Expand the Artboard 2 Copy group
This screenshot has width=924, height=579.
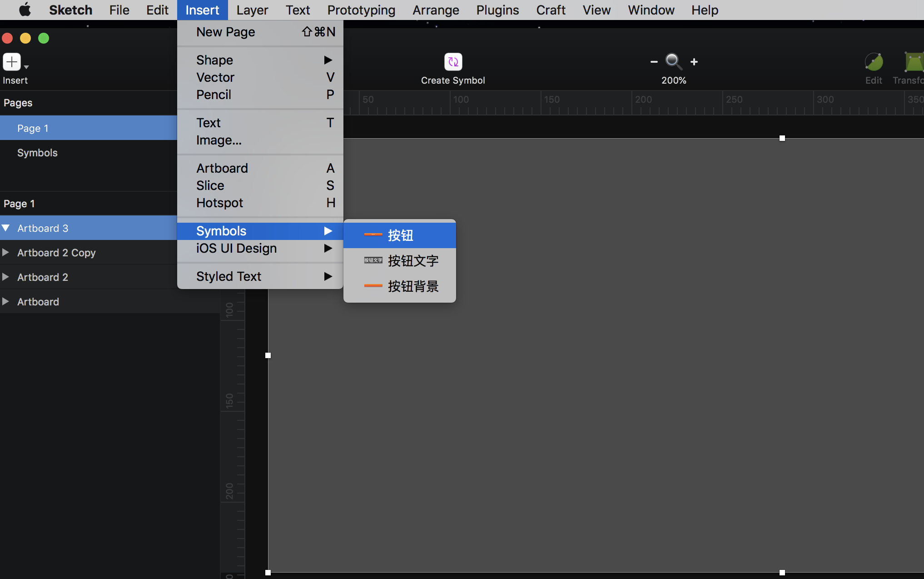[6, 253]
